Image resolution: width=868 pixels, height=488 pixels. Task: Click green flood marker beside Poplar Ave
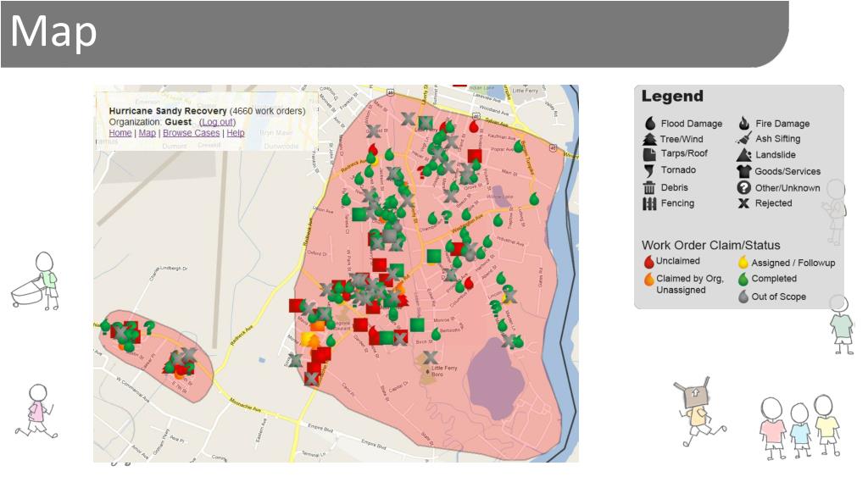pos(518,146)
